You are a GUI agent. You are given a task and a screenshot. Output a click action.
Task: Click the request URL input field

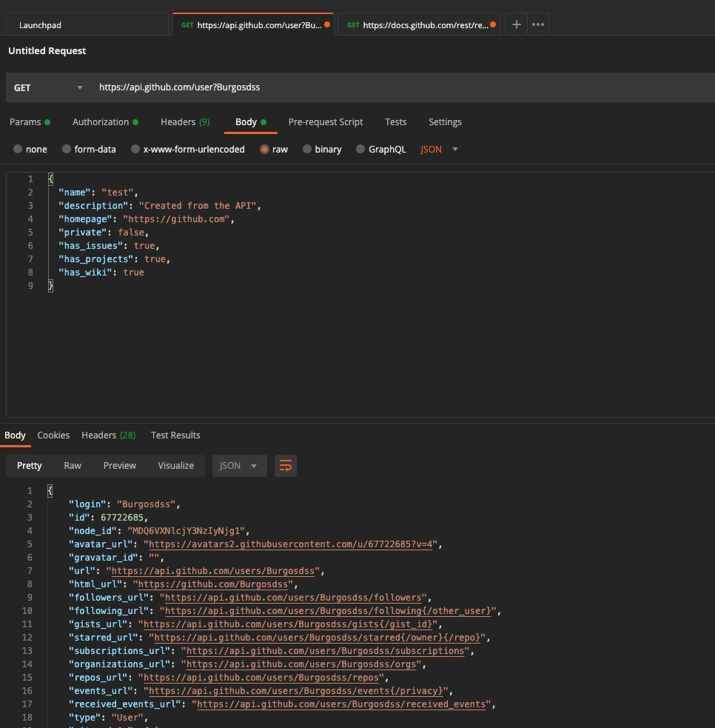(x=403, y=87)
